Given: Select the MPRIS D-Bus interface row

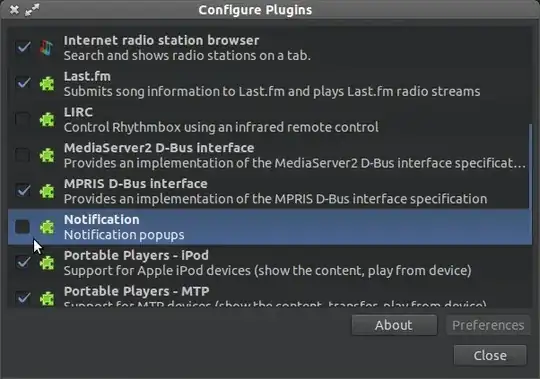Looking at the screenshot, I should pos(269,191).
